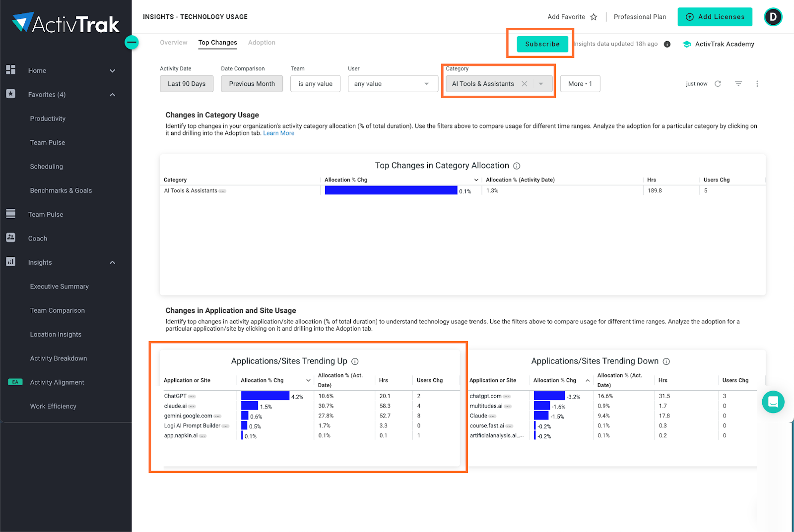Click the Add Favorite star icon

(594, 17)
